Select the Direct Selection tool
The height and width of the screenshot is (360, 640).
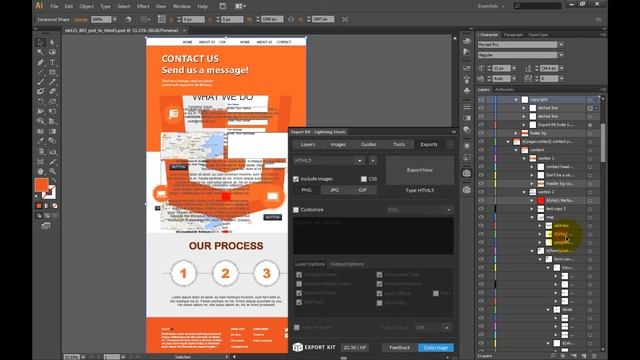[52, 42]
